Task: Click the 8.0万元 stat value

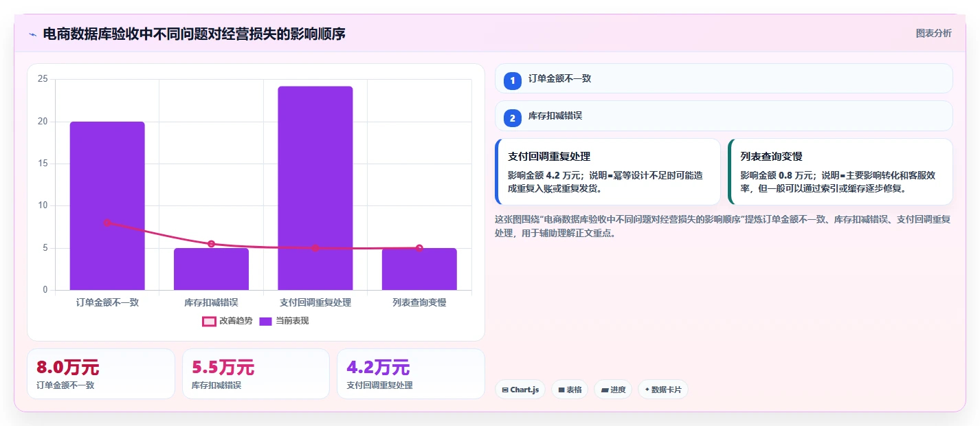Action: pyautogui.click(x=67, y=368)
